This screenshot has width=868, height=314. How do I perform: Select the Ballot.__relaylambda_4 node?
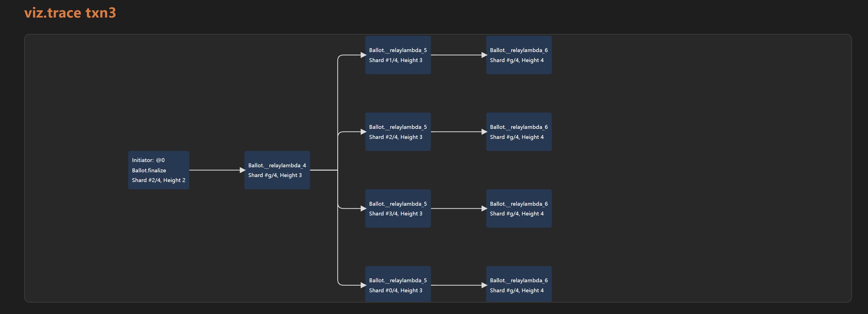click(277, 170)
